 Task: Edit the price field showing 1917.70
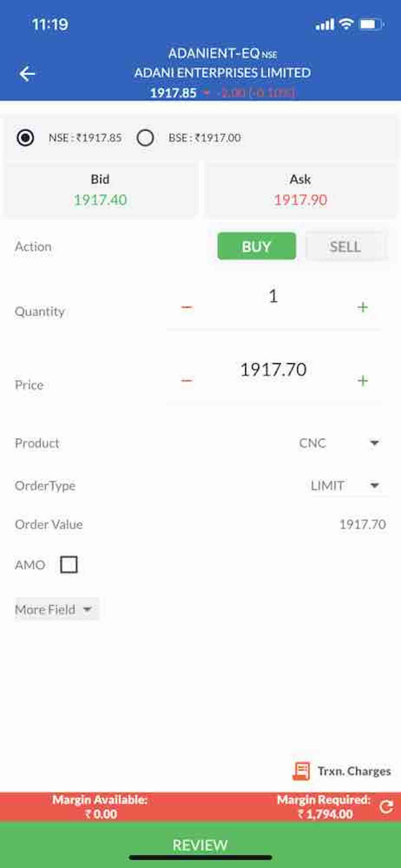click(x=273, y=370)
